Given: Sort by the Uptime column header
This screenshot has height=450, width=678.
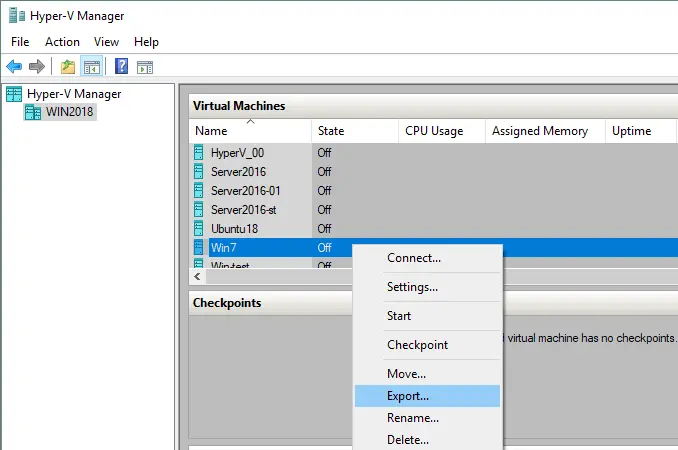Looking at the screenshot, I should [x=641, y=131].
